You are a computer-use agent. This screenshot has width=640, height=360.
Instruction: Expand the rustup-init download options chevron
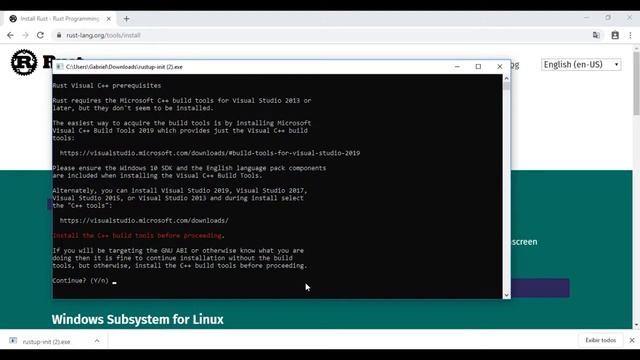coord(97,341)
